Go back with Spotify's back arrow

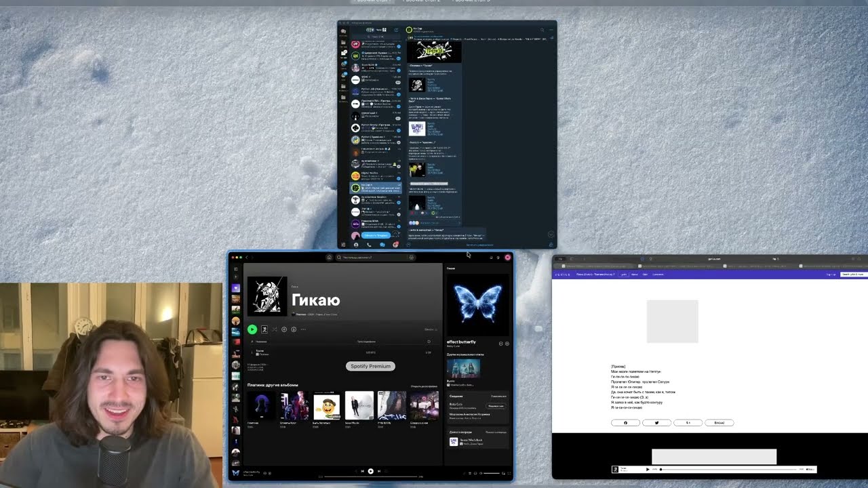[x=248, y=257]
